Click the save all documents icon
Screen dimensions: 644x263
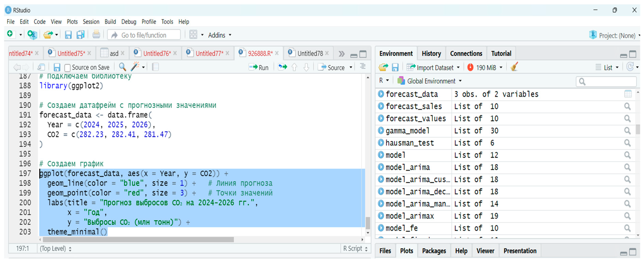80,35
